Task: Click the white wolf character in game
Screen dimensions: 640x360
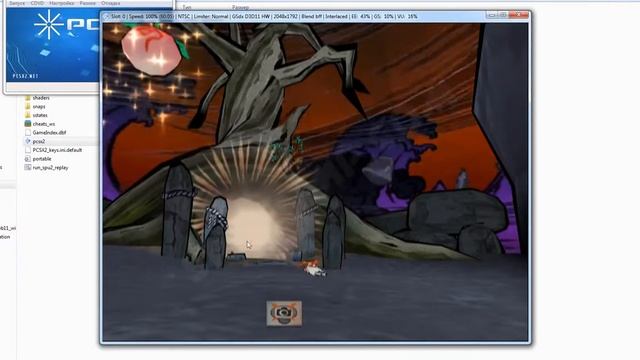Action: (x=314, y=269)
